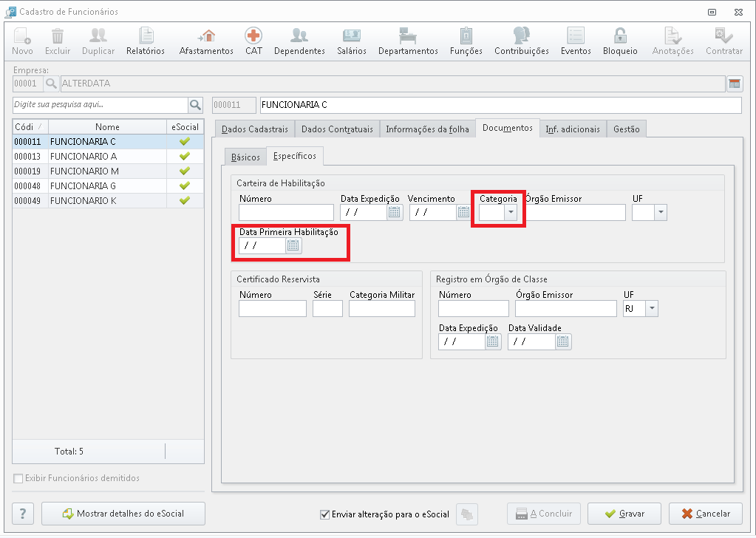This screenshot has height=538, width=756.
Task: Click the Gravar button
Action: click(x=624, y=514)
